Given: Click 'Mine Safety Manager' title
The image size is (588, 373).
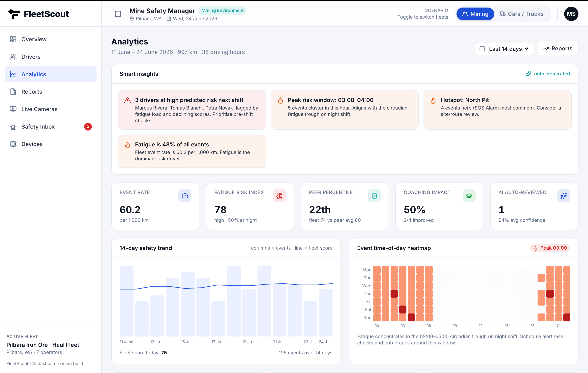Looking at the screenshot, I should point(162,11).
